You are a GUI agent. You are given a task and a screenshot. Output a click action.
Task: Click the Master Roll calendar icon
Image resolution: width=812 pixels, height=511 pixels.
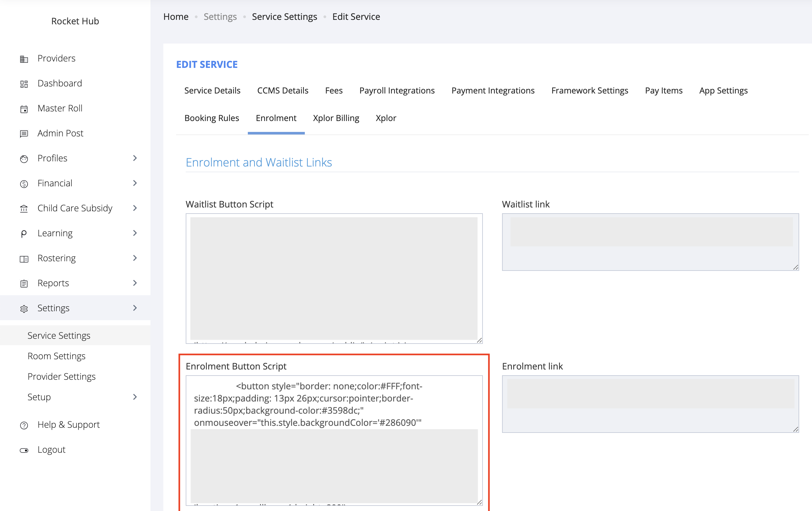click(x=24, y=109)
